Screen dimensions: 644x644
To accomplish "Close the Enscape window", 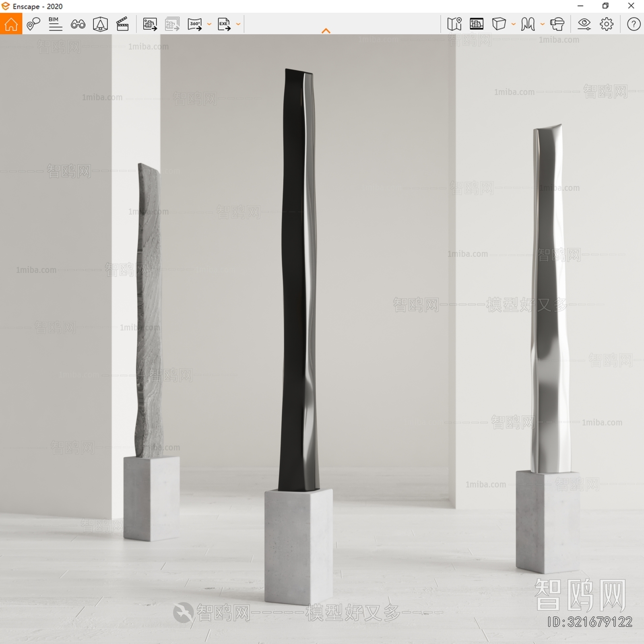I will [631, 6].
